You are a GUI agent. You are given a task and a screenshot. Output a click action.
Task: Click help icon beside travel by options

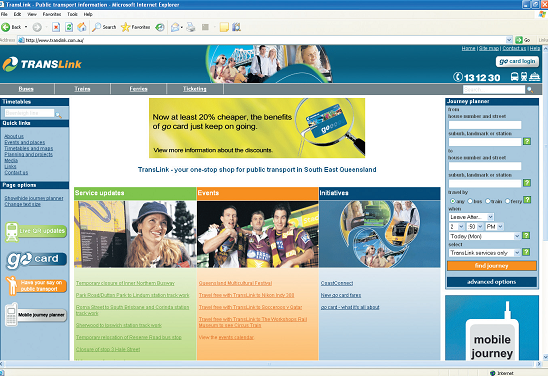pyautogui.click(x=527, y=200)
